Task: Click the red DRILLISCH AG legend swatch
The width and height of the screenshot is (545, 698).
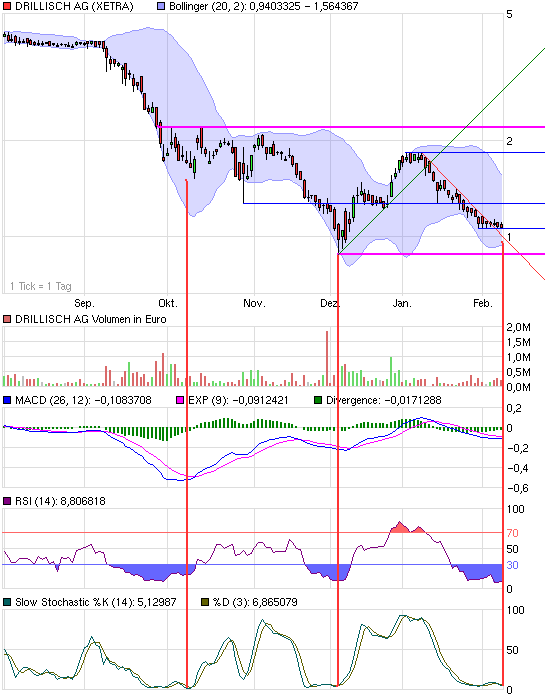Action: tap(7, 7)
